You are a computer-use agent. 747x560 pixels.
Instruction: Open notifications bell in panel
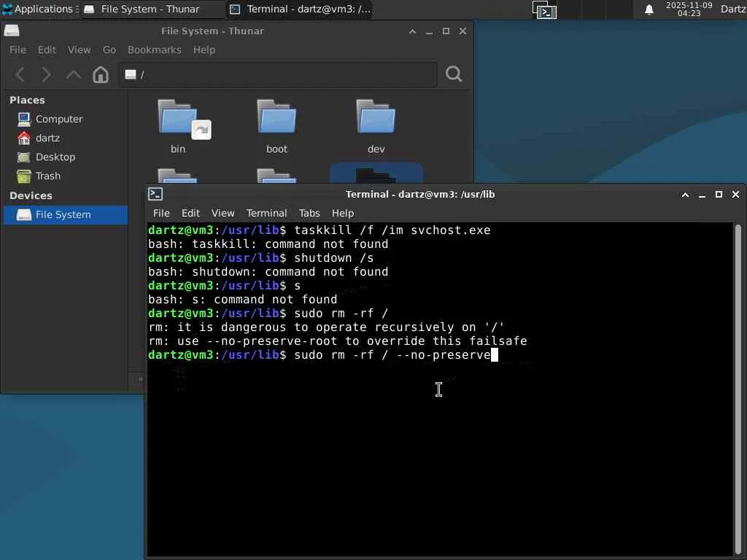pyautogui.click(x=649, y=9)
